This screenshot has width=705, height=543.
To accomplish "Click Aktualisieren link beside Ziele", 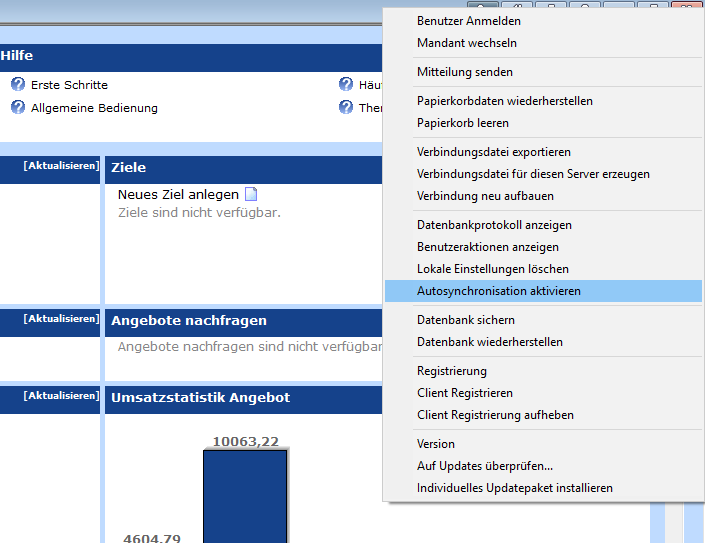I will (61, 166).
